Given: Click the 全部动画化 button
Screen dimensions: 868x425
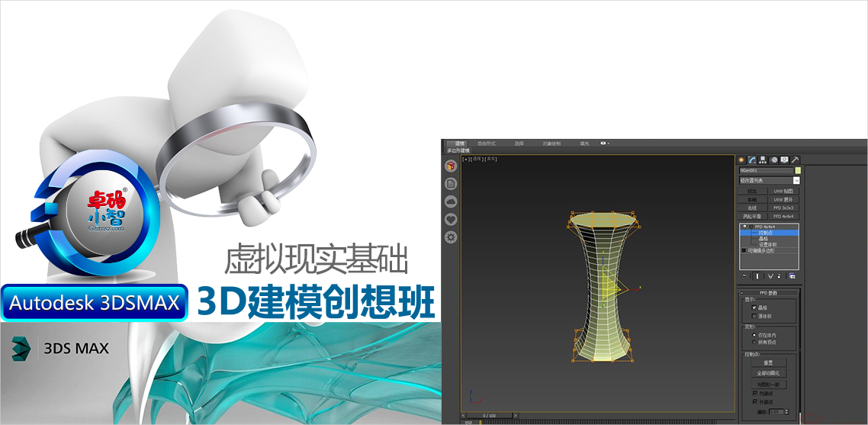Looking at the screenshot, I should (769, 373).
